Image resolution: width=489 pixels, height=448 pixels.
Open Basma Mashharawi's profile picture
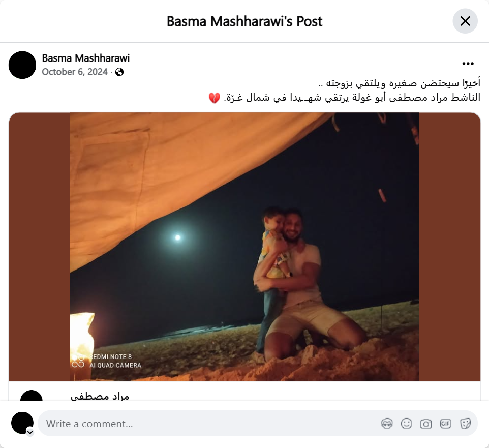coord(22,65)
